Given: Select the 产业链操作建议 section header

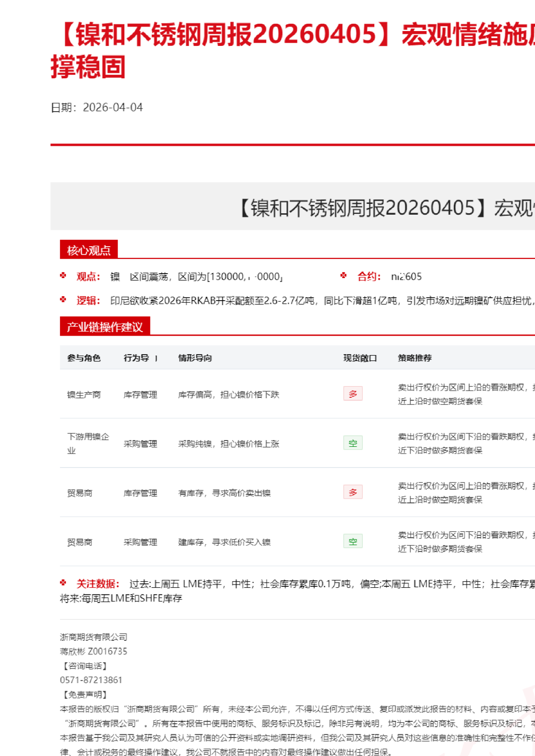Looking at the screenshot, I should click(x=105, y=326).
